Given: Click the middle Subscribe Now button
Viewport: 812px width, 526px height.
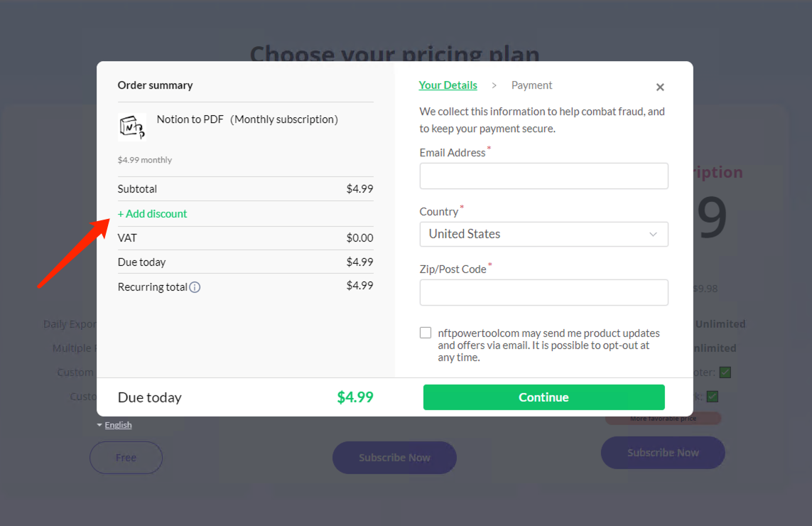Looking at the screenshot, I should point(394,458).
